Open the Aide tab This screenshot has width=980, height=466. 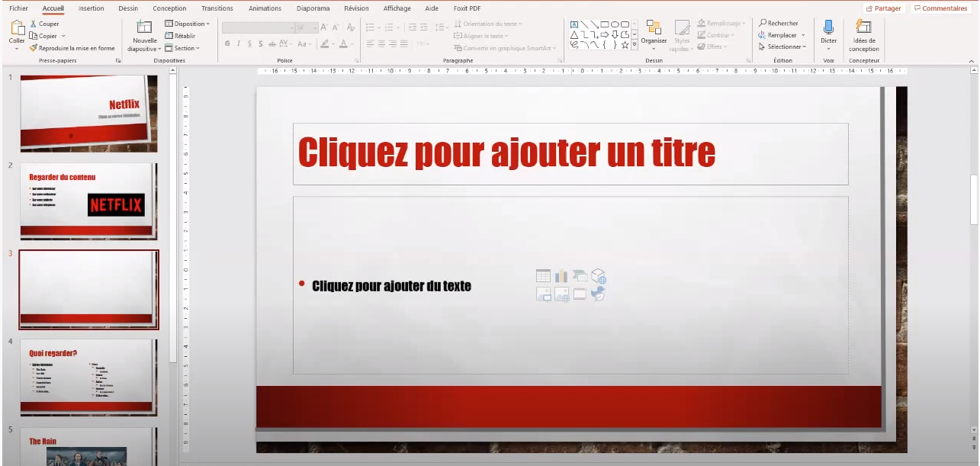pos(432,8)
